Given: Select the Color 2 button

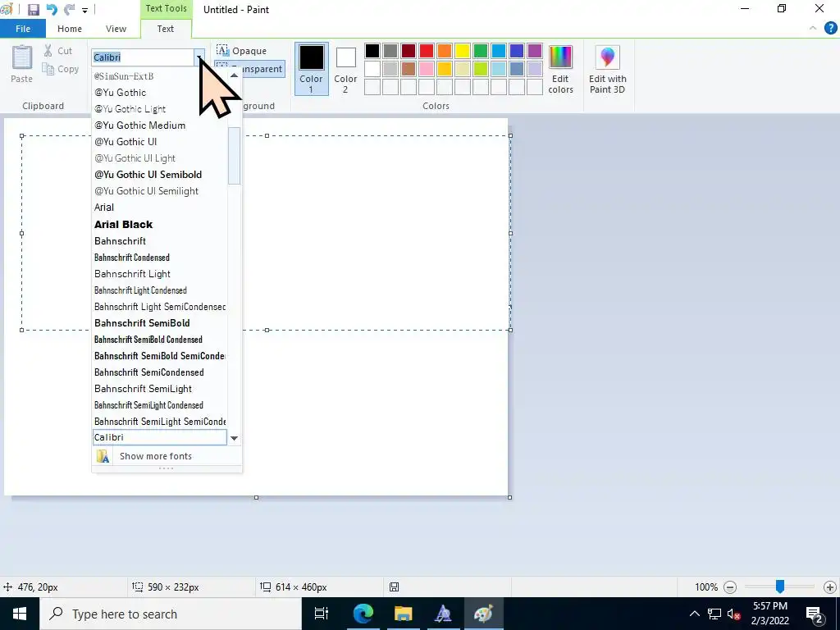Looking at the screenshot, I should tap(345, 69).
